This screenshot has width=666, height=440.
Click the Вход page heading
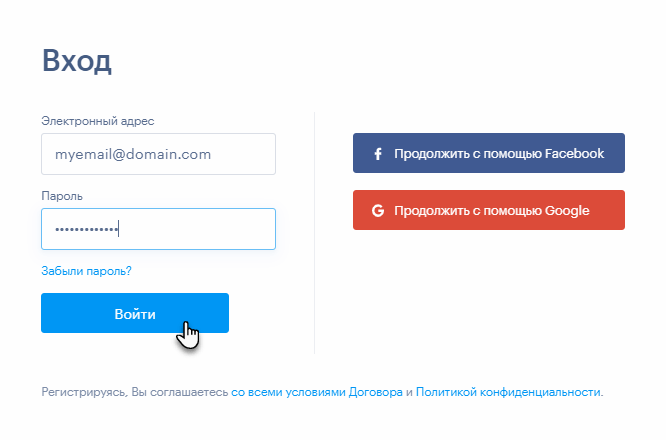(x=77, y=61)
